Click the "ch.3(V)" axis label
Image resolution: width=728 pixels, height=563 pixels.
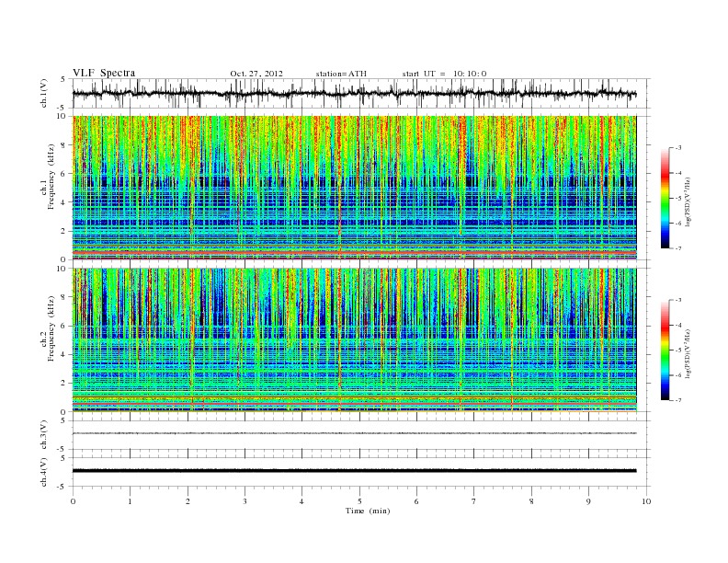tap(44, 435)
